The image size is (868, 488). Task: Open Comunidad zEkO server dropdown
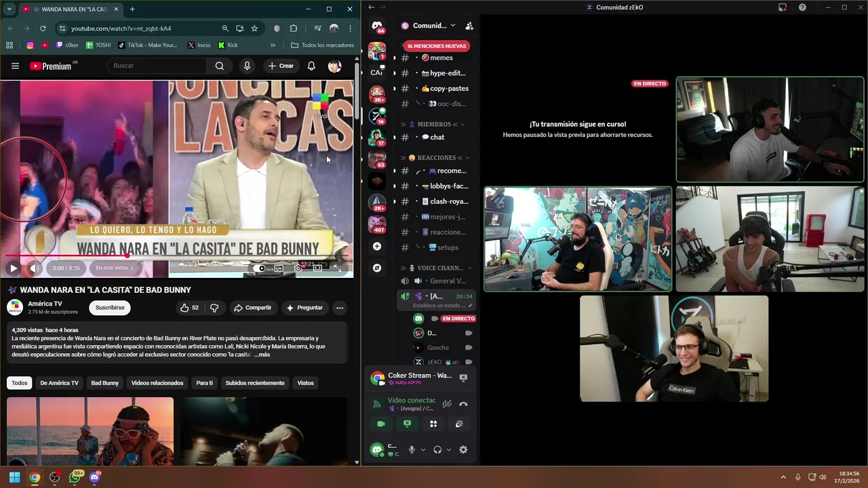coord(429,26)
